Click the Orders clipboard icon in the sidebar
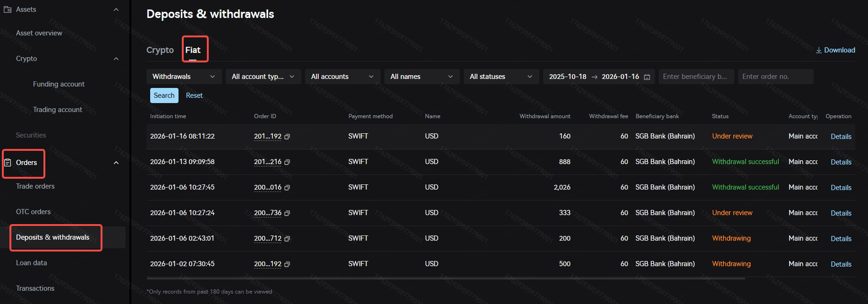Viewport: 868px width, 304px height. (x=8, y=163)
